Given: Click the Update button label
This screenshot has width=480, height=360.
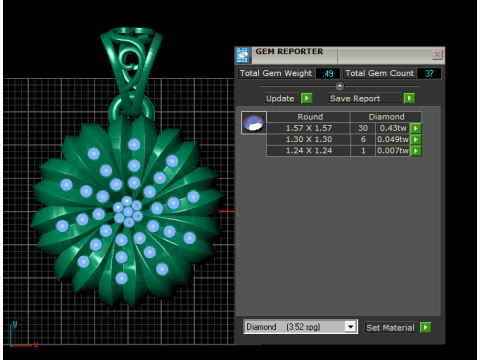Looking at the screenshot, I should tap(280, 99).
